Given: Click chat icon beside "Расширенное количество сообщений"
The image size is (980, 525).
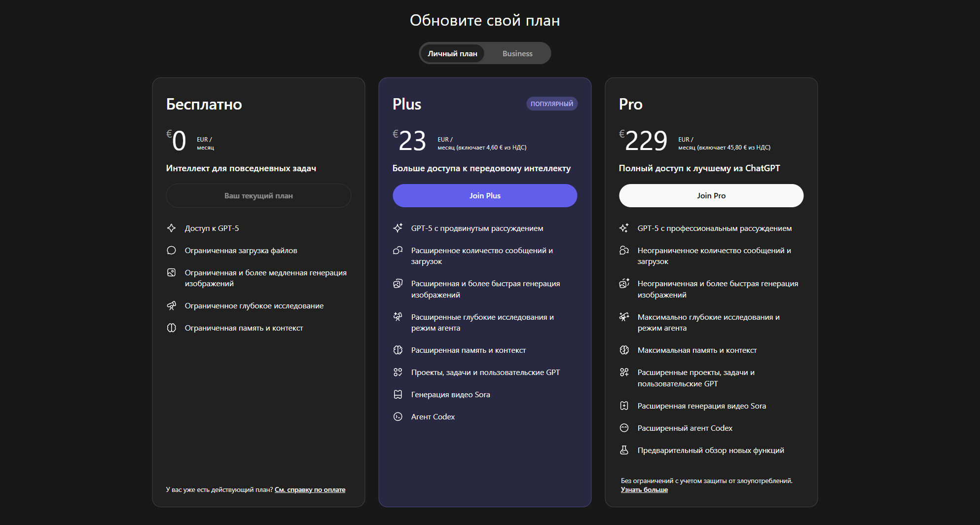Looking at the screenshot, I should point(398,250).
